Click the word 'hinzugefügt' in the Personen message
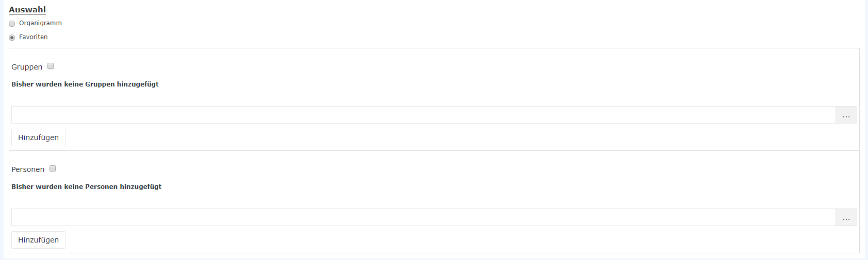The height and width of the screenshot is (260, 868). tap(141, 186)
